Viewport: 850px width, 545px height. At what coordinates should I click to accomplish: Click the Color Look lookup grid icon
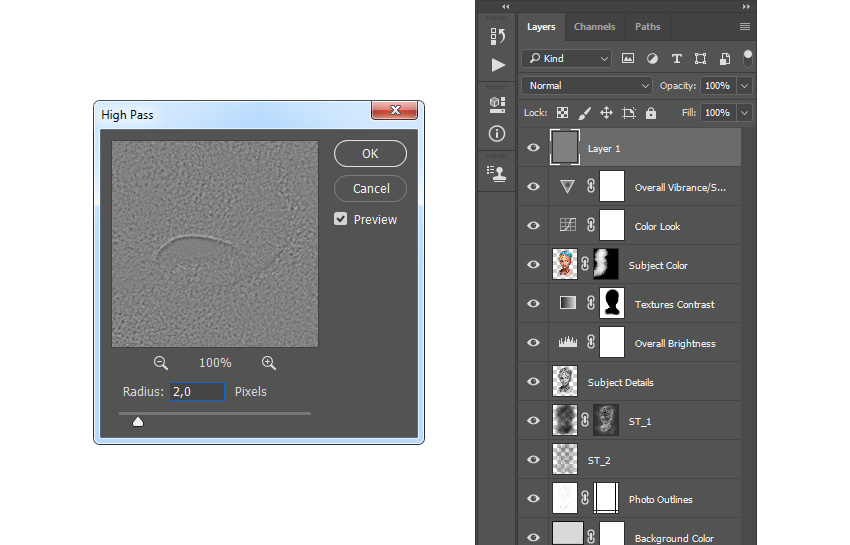click(568, 225)
